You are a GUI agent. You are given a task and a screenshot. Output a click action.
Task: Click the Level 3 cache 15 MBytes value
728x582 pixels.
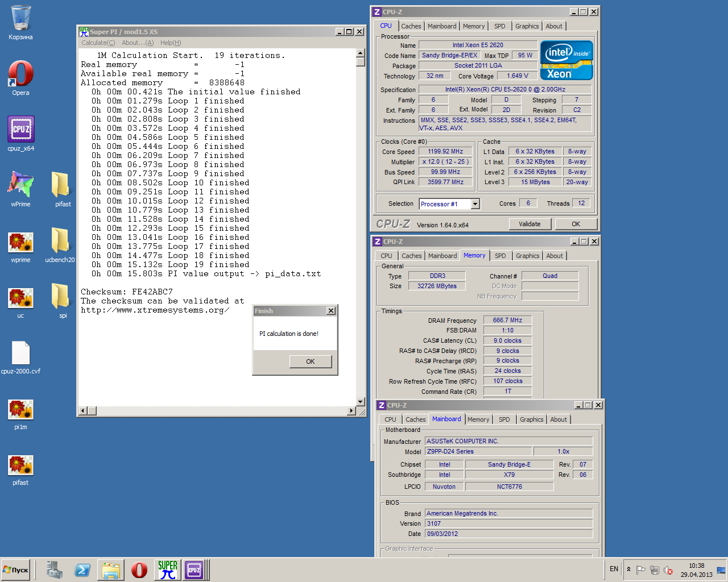[x=535, y=182]
